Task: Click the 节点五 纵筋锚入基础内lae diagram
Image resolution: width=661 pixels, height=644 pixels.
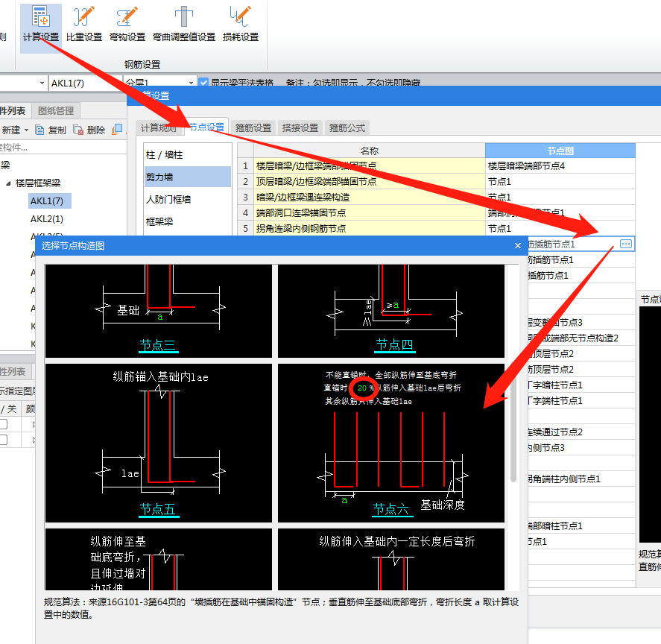Action: pos(159,443)
